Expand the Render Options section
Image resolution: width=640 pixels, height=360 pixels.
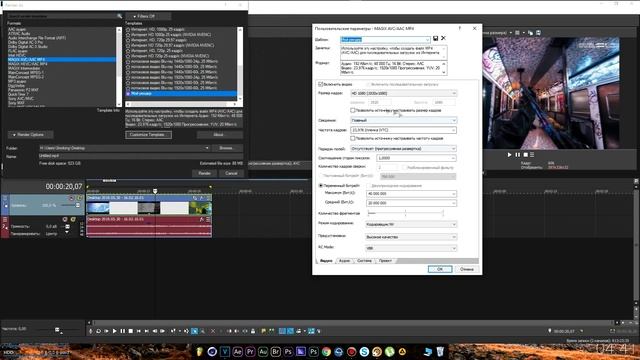pos(31,135)
